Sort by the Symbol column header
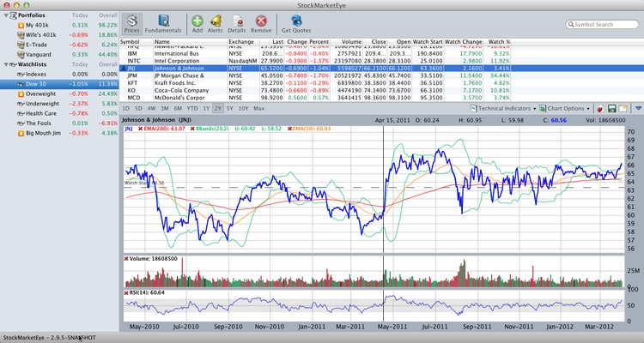The width and height of the screenshot is (644, 343). 136,42
